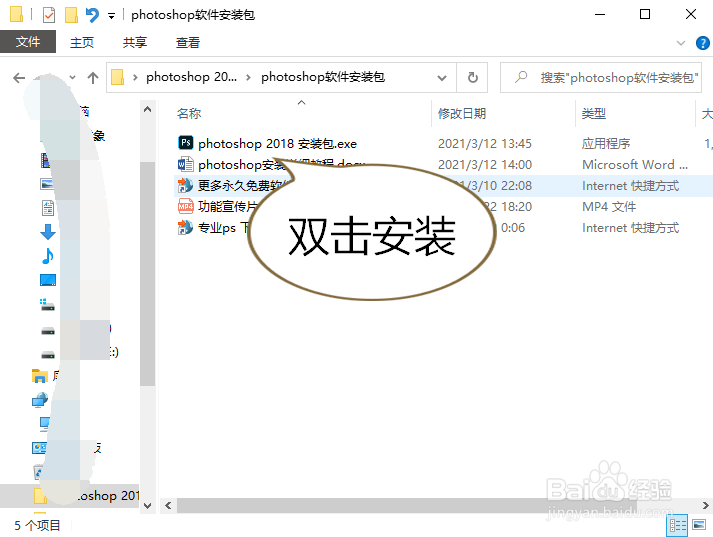Open the recent locations dropdown arrow
This screenshot has width=713, height=537.
72,77
